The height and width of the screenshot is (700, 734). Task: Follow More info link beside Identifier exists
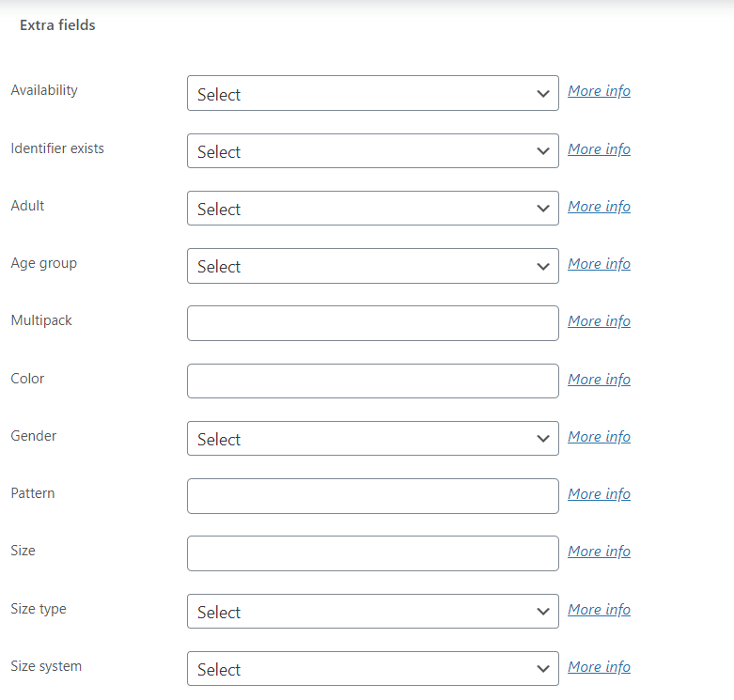click(600, 149)
